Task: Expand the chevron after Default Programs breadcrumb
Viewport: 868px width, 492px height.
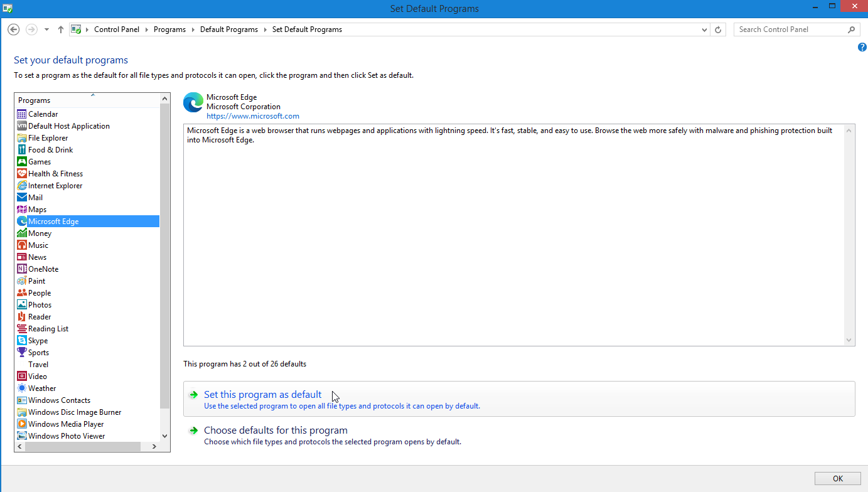Action: (x=265, y=29)
